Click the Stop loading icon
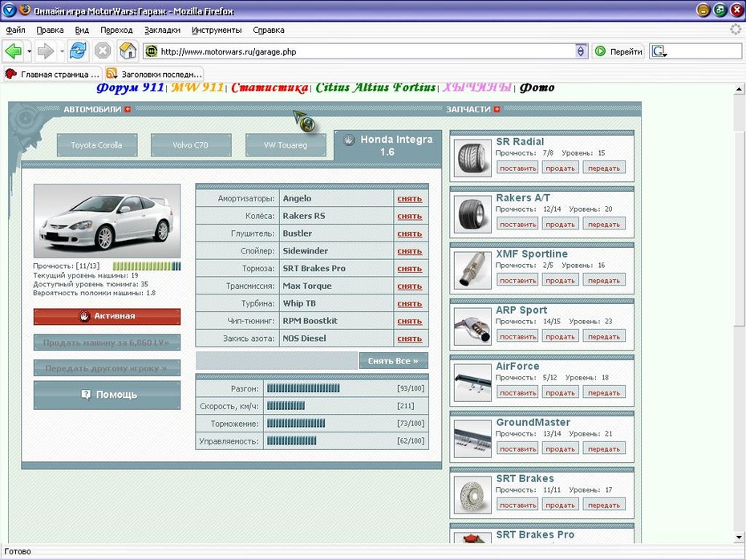Viewport: 746px width, 560px height. pyautogui.click(x=103, y=51)
